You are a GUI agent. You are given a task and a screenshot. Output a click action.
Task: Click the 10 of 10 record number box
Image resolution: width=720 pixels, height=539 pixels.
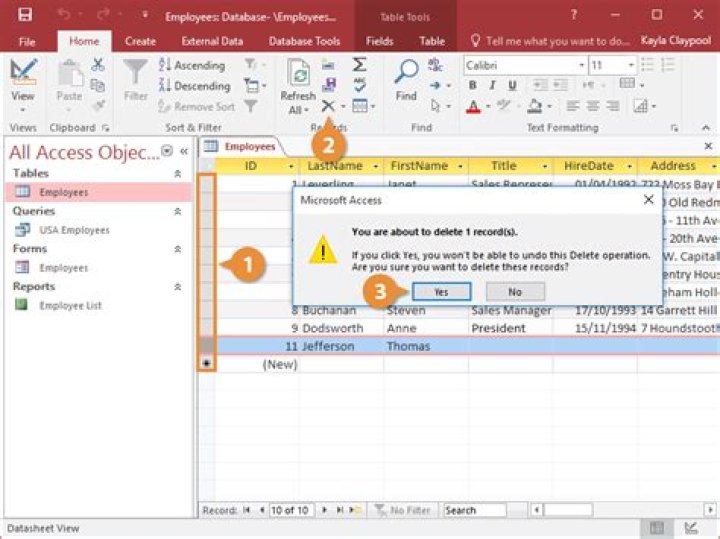click(x=291, y=510)
